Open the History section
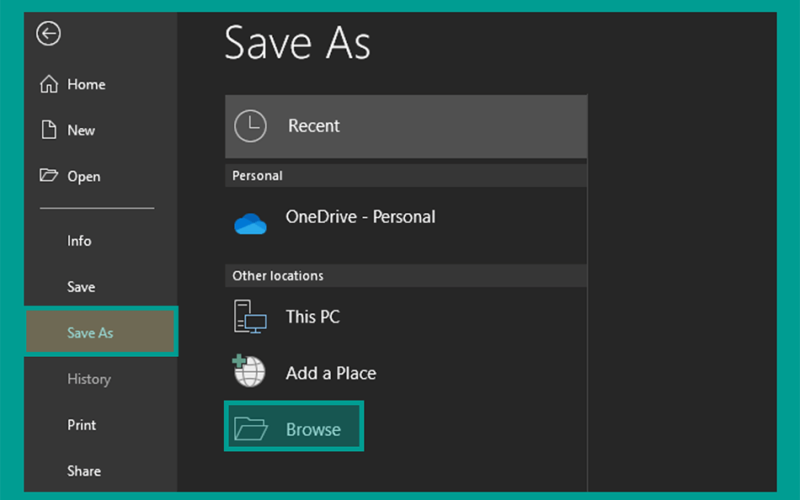Image resolution: width=800 pixels, height=500 pixels. pos(89,379)
